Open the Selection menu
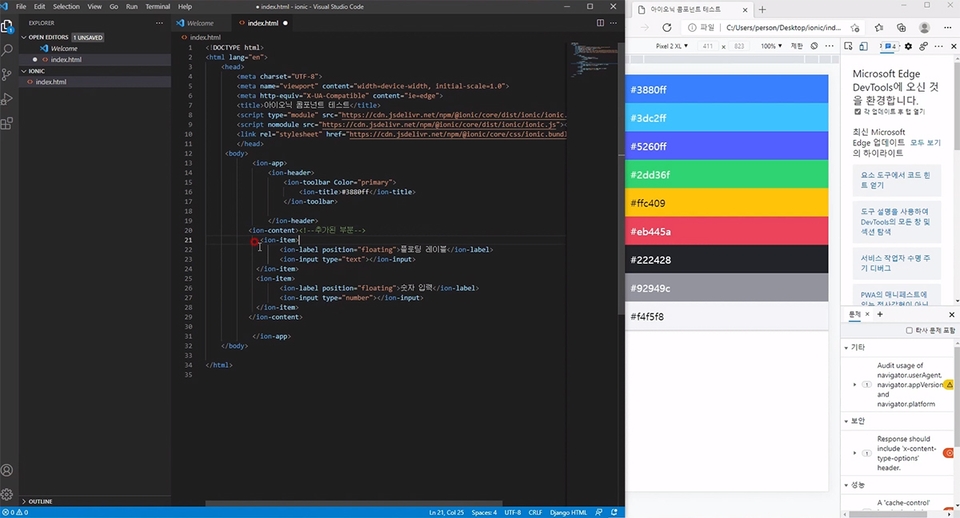 (x=66, y=7)
